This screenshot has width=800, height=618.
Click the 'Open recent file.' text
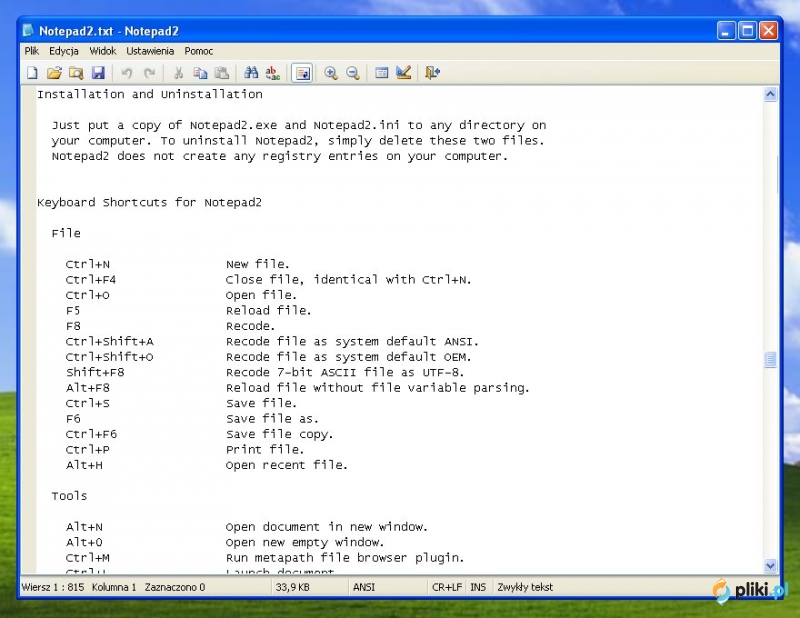(286, 465)
